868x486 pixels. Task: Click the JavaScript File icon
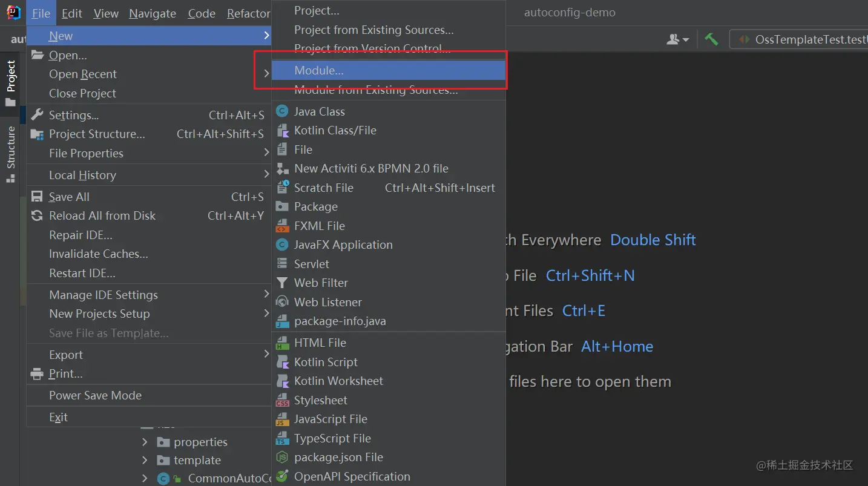(282, 419)
